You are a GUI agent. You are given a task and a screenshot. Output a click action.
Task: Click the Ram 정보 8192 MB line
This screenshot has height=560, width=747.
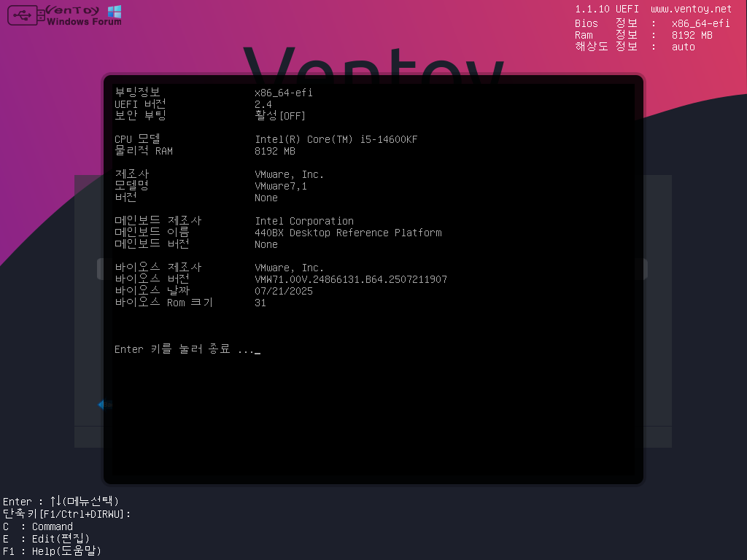pos(643,35)
